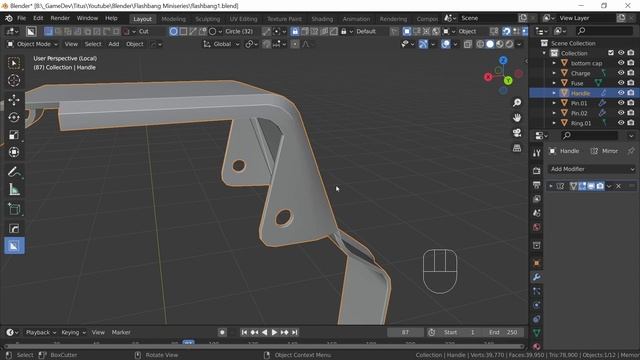The width and height of the screenshot is (640, 360).
Task: Activate the Move tool
Action: pyautogui.click(x=14, y=100)
